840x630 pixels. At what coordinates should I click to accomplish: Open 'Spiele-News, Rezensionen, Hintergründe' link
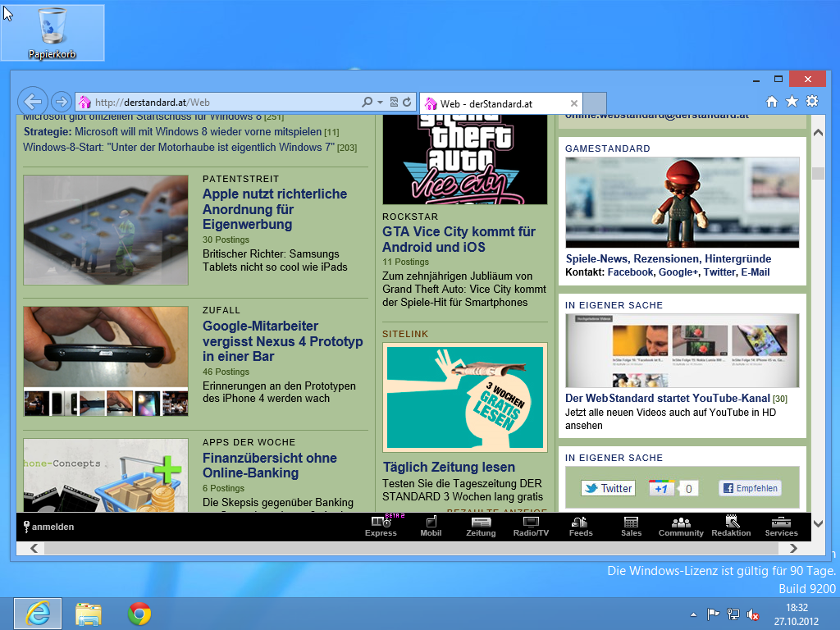click(x=669, y=258)
